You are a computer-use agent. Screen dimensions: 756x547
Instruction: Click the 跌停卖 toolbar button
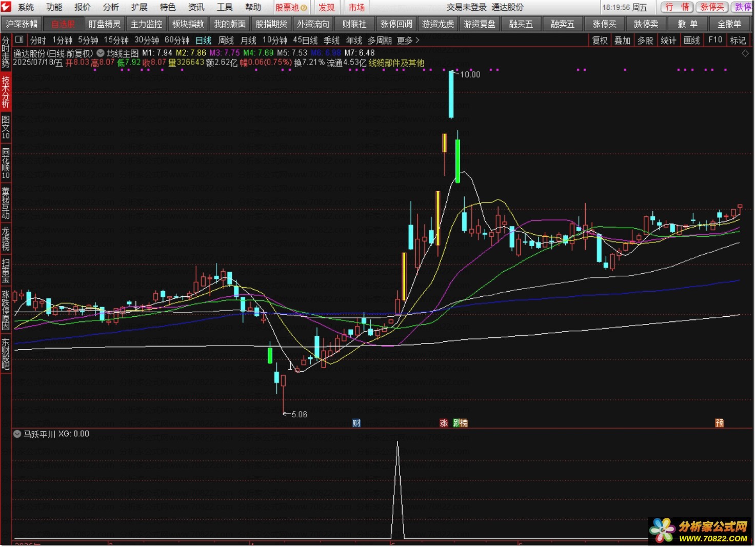pos(646,24)
